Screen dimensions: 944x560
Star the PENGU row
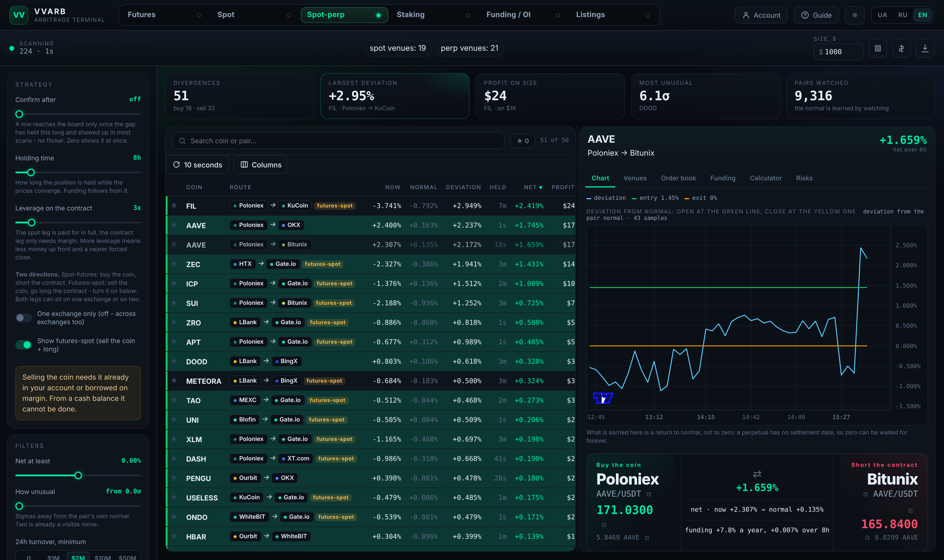[174, 478]
